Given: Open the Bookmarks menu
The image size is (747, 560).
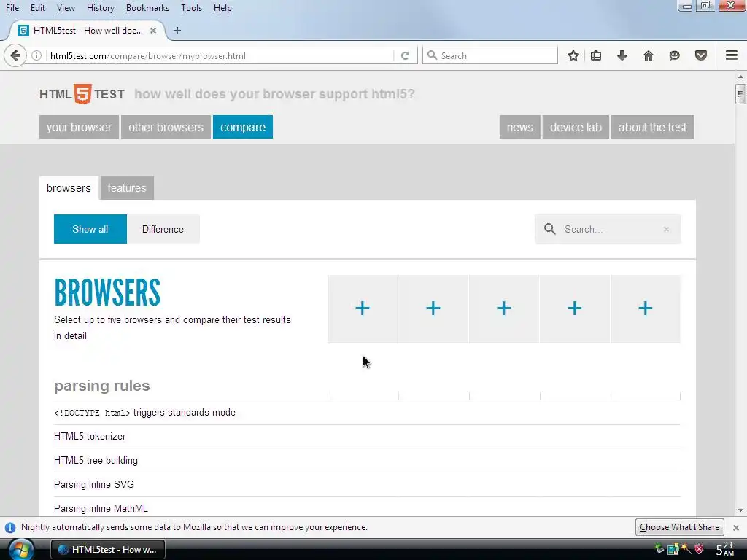Looking at the screenshot, I should tap(147, 8).
